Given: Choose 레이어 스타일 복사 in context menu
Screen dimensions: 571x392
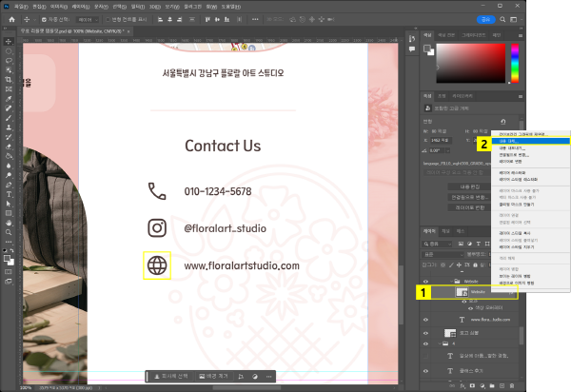Looking at the screenshot, I should point(515,233).
